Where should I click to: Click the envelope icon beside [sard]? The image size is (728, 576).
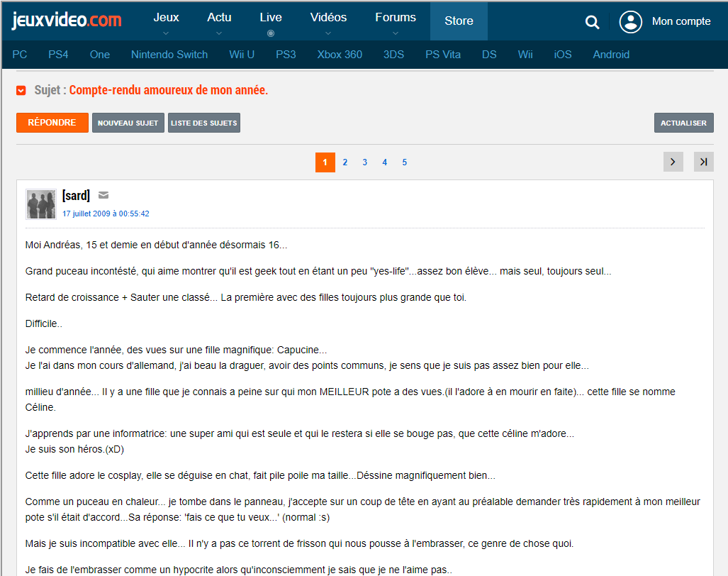(103, 196)
